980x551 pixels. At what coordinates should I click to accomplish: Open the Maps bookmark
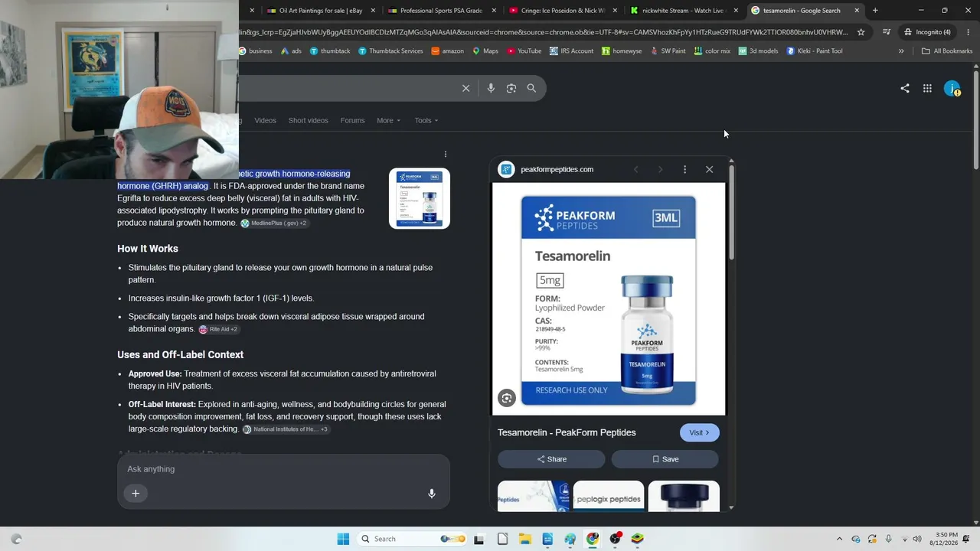coord(485,51)
